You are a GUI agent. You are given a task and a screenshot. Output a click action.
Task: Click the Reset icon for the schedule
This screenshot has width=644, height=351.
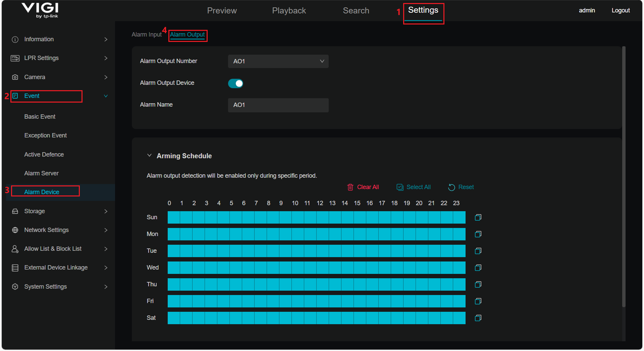(452, 187)
